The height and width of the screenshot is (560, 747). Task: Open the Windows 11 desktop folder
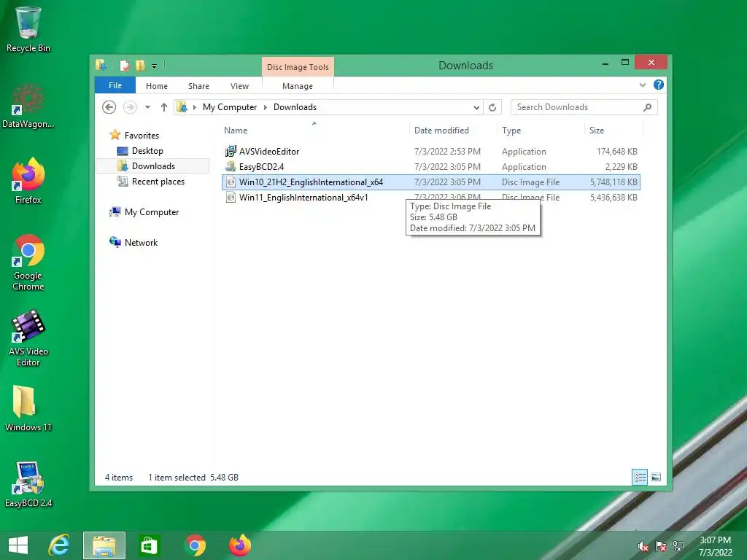(28, 408)
